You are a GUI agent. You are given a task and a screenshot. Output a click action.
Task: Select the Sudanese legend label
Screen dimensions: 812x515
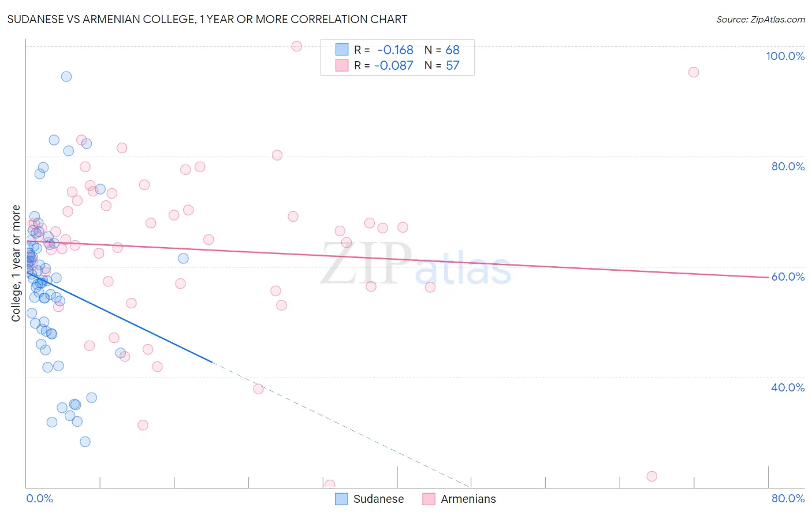point(378,499)
